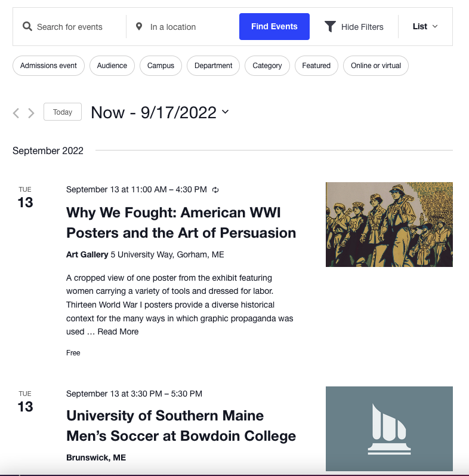Click the search magnifier icon
Image resolution: width=469 pixels, height=476 pixels.
pos(27,26)
